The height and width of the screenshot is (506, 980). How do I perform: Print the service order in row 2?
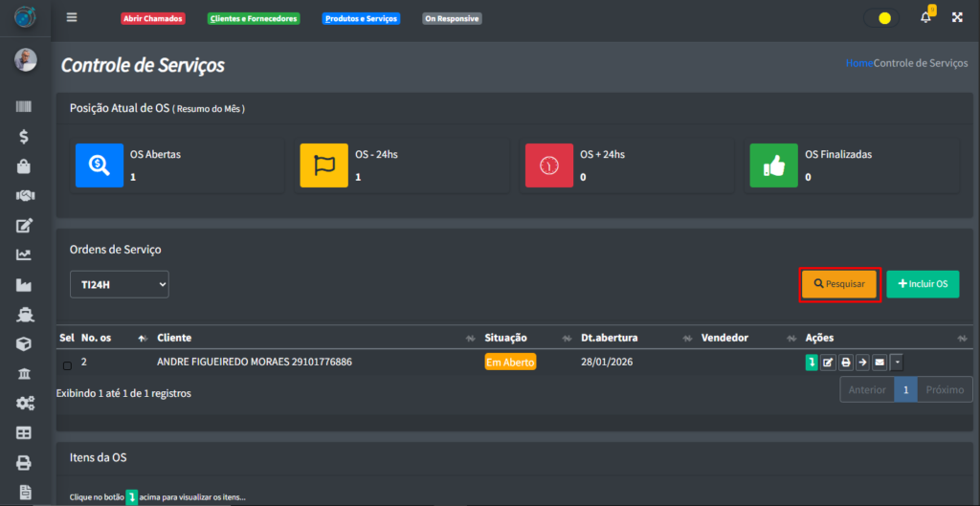coord(845,363)
